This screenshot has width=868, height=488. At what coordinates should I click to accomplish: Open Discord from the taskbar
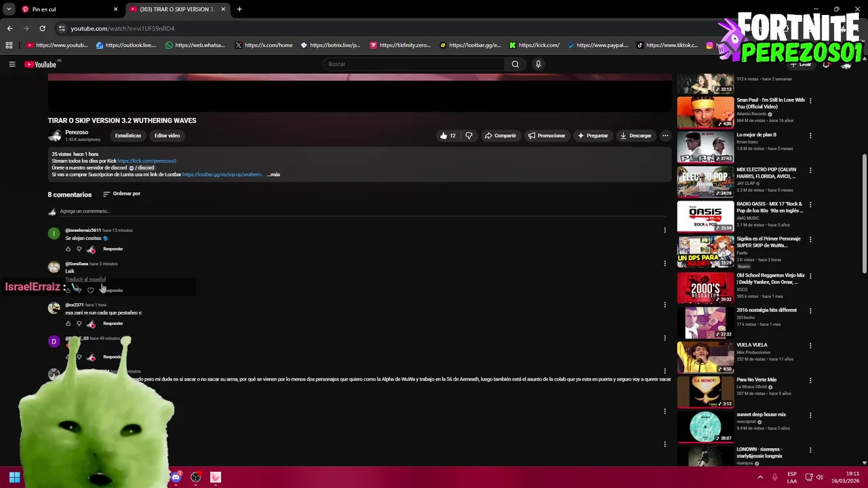(176, 477)
